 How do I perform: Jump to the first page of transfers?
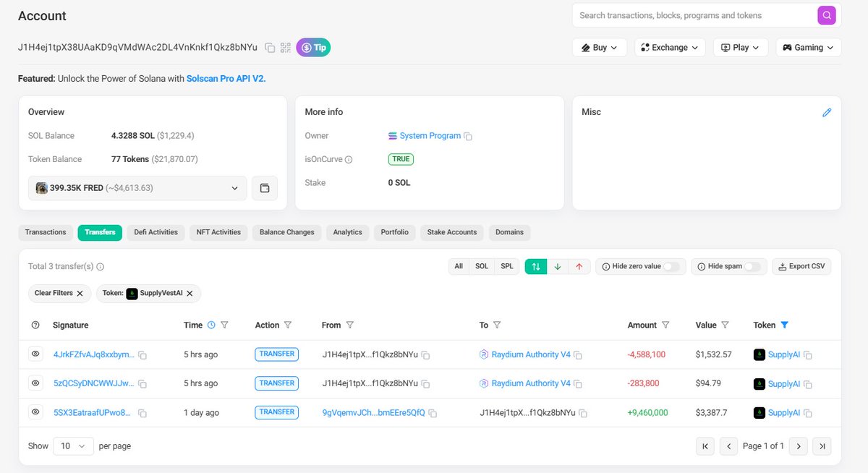(705, 446)
